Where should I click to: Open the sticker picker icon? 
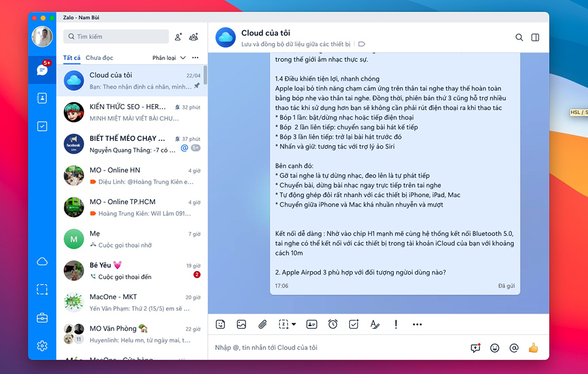tap(220, 324)
